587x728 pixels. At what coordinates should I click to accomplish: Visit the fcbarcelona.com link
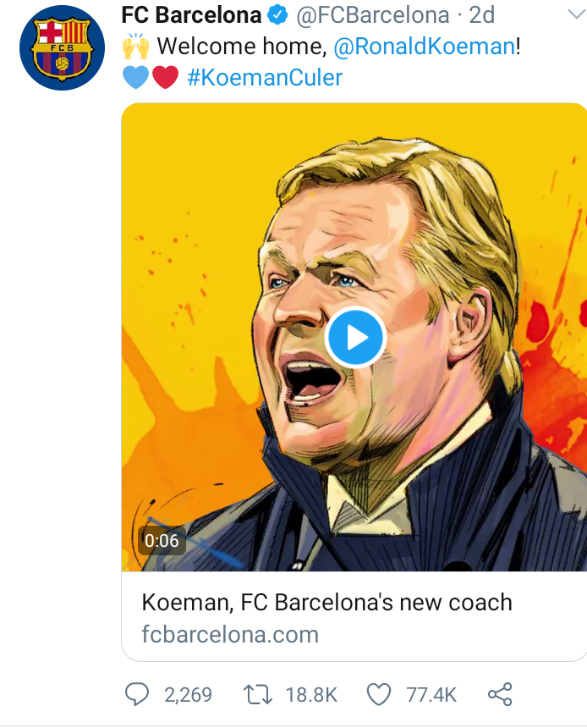point(230,634)
